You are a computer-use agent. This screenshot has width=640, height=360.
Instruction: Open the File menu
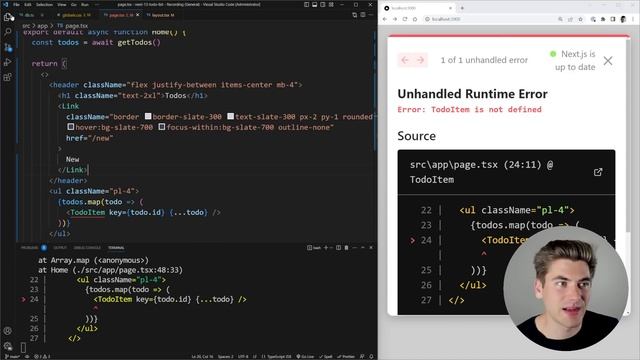pos(16,4)
